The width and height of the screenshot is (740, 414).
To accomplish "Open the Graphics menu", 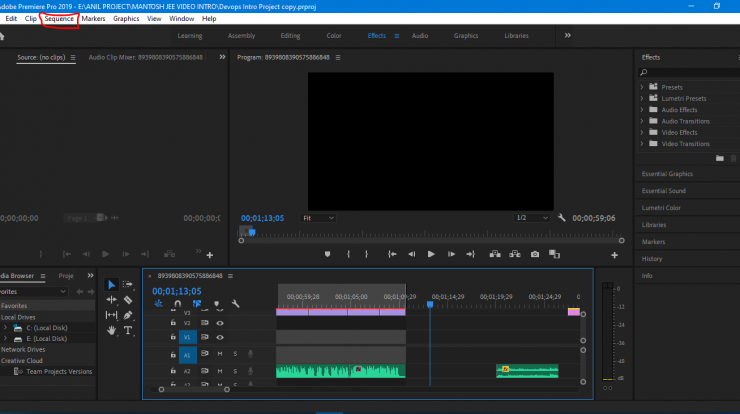I will (126, 19).
